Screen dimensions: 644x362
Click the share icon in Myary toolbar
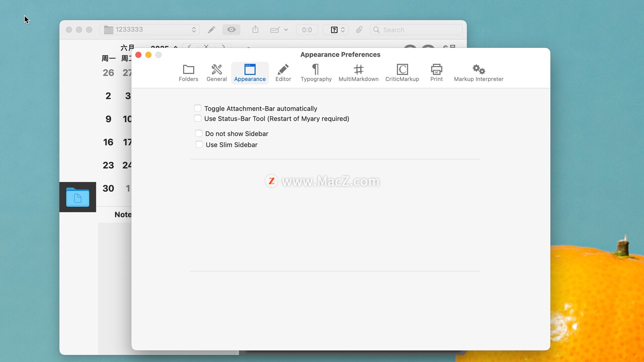(255, 29)
